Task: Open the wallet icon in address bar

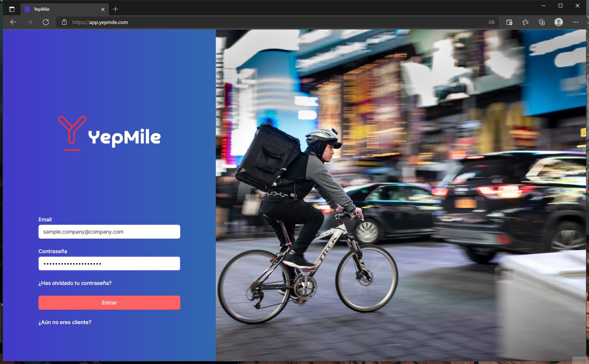Action: 509,22
